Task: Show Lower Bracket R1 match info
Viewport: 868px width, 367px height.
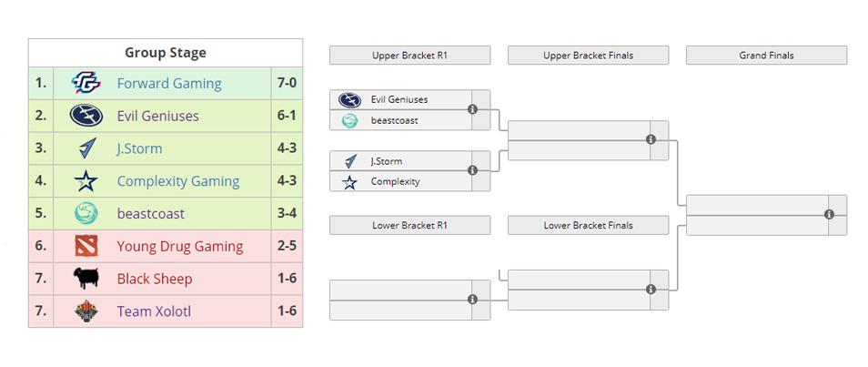Action: [x=472, y=300]
